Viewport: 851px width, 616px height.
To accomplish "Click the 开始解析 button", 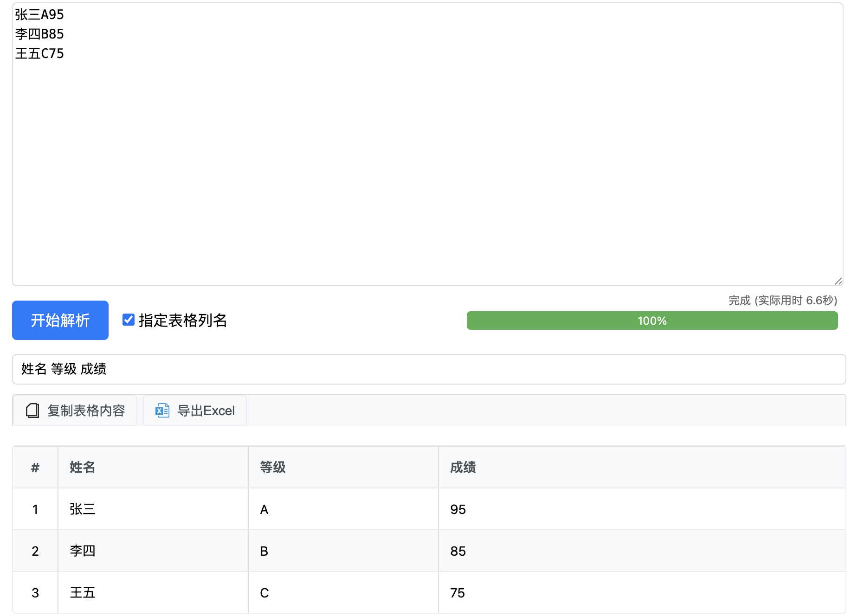I will (x=60, y=320).
